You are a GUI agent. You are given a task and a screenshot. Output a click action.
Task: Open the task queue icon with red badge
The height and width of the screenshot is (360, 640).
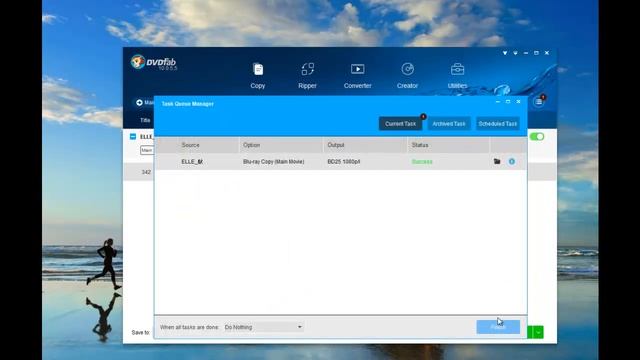click(x=539, y=102)
